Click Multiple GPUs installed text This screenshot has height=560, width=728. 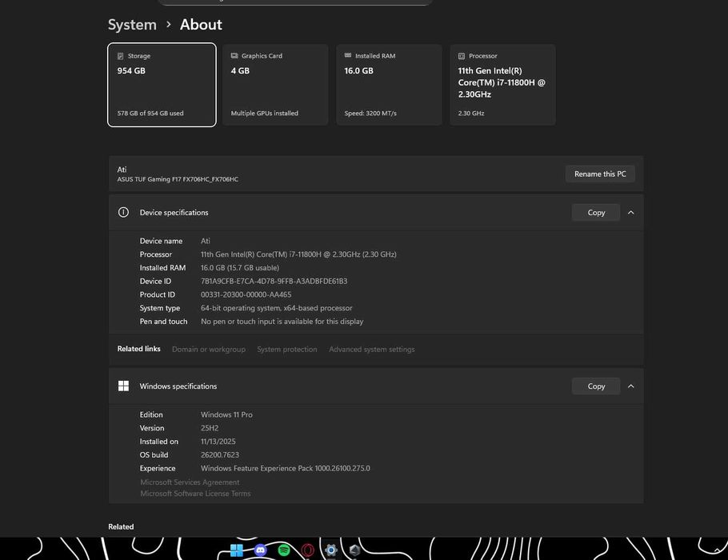click(264, 113)
